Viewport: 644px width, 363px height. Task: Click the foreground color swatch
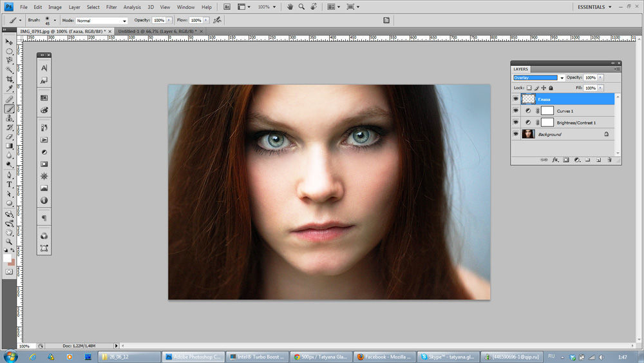click(x=6, y=258)
